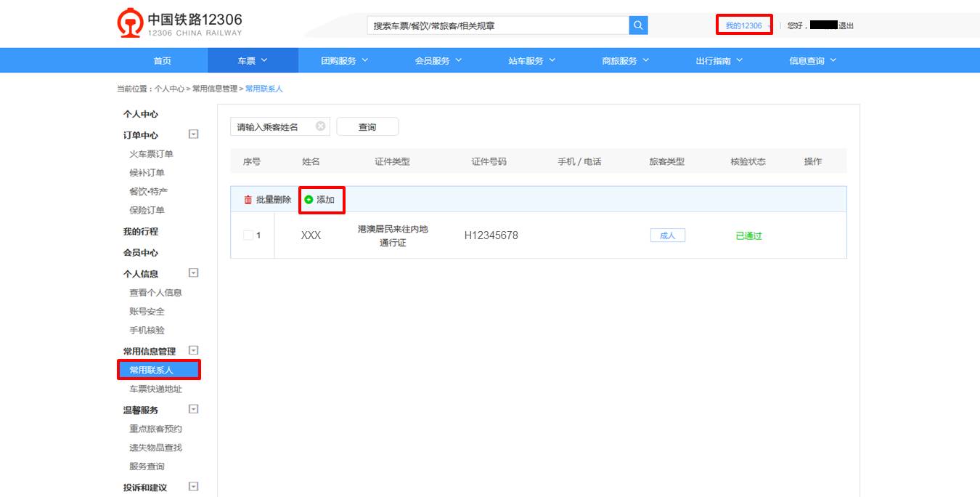
Task: Click the red batch delete trash icon
Action: (x=248, y=200)
